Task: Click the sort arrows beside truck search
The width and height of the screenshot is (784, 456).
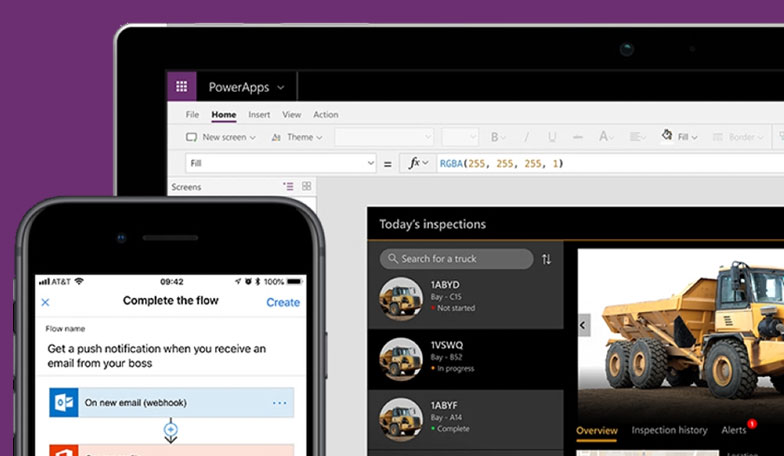Action: click(x=546, y=259)
